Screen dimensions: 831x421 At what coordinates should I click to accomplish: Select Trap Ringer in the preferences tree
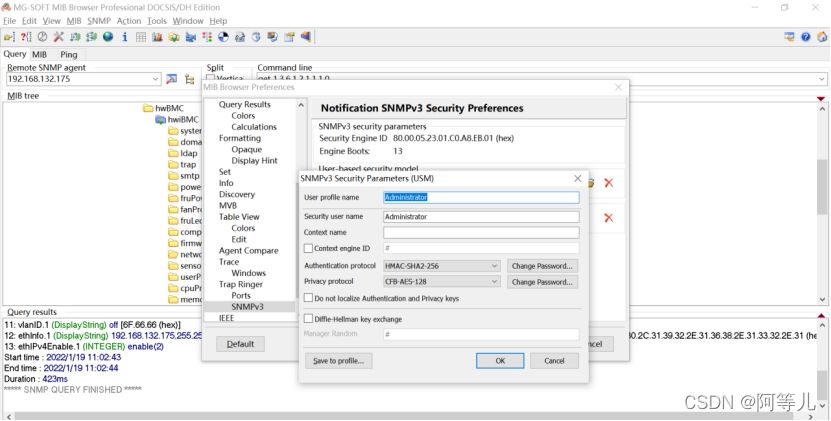point(241,284)
